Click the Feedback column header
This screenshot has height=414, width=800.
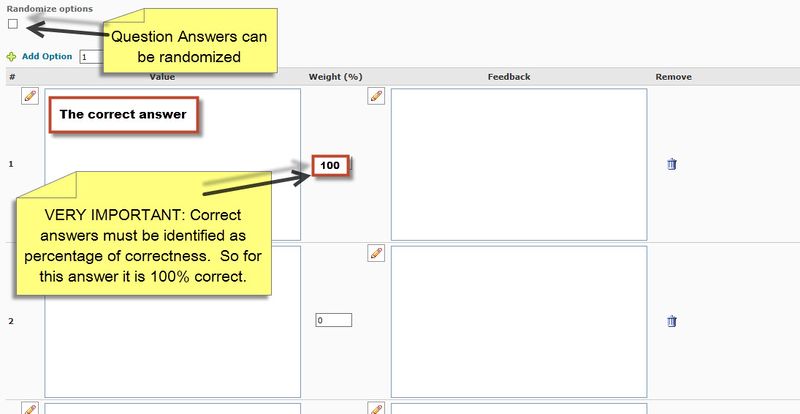508,76
